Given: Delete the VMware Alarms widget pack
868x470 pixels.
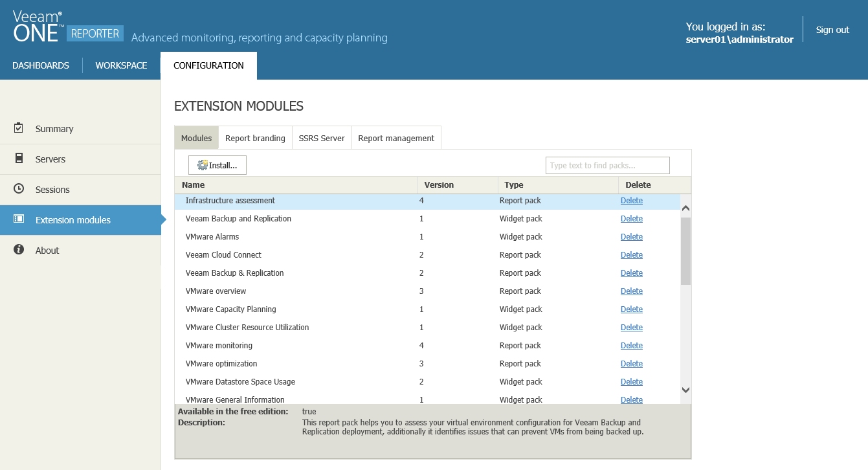Looking at the screenshot, I should pyautogui.click(x=631, y=237).
